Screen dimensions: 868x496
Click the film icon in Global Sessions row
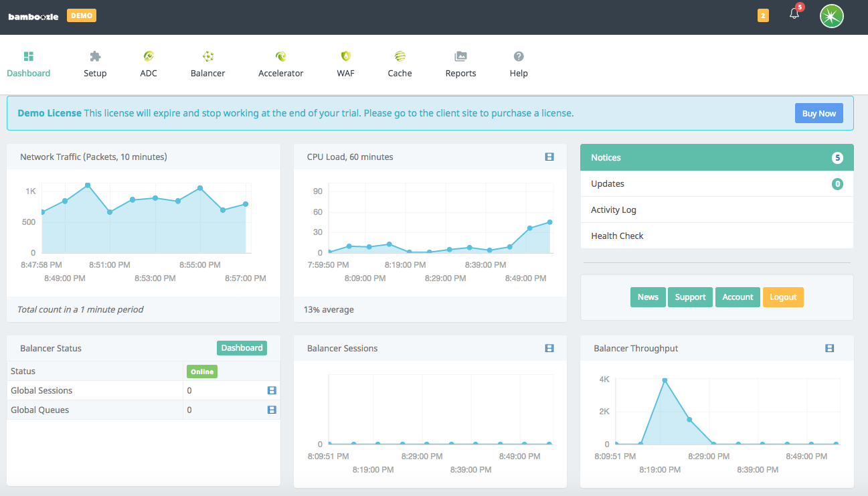272,390
